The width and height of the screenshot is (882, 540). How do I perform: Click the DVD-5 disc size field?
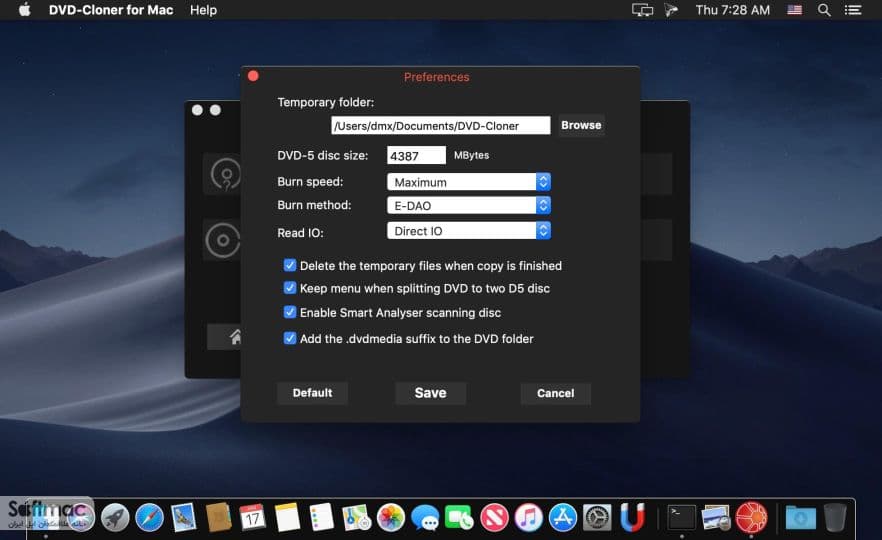pyautogui.click(x=416, y=156)
